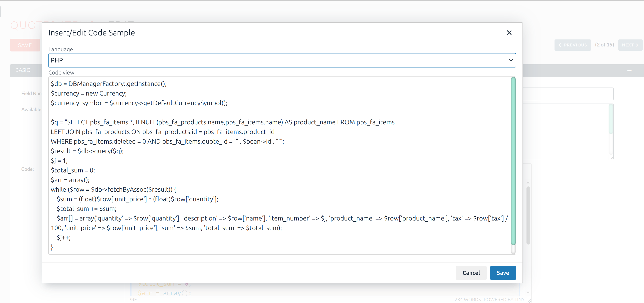Click the dropdown chevron next to PHP
The height and width of the screenshot is (303, 644).
511,60
